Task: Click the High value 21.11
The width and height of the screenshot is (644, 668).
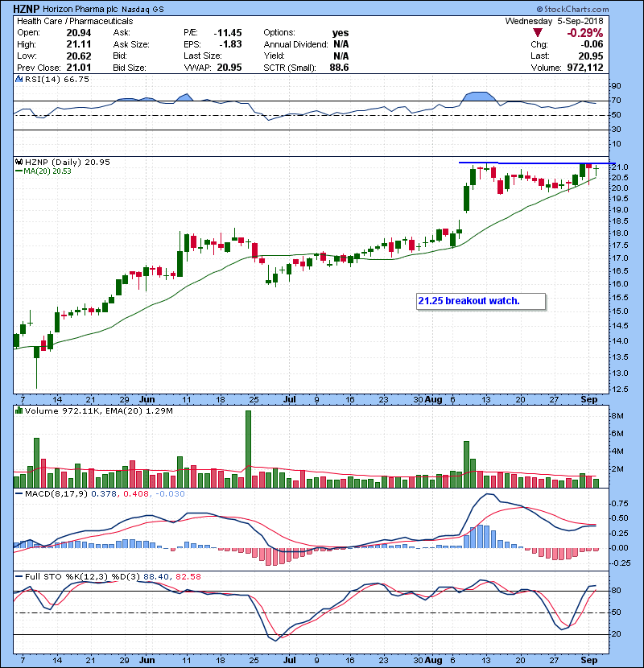Action: point(79,44)
